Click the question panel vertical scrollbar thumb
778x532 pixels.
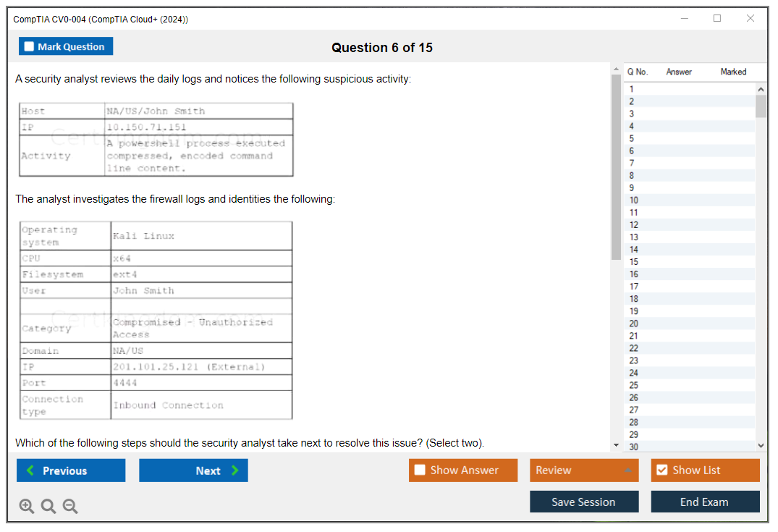tap(616, 166)
